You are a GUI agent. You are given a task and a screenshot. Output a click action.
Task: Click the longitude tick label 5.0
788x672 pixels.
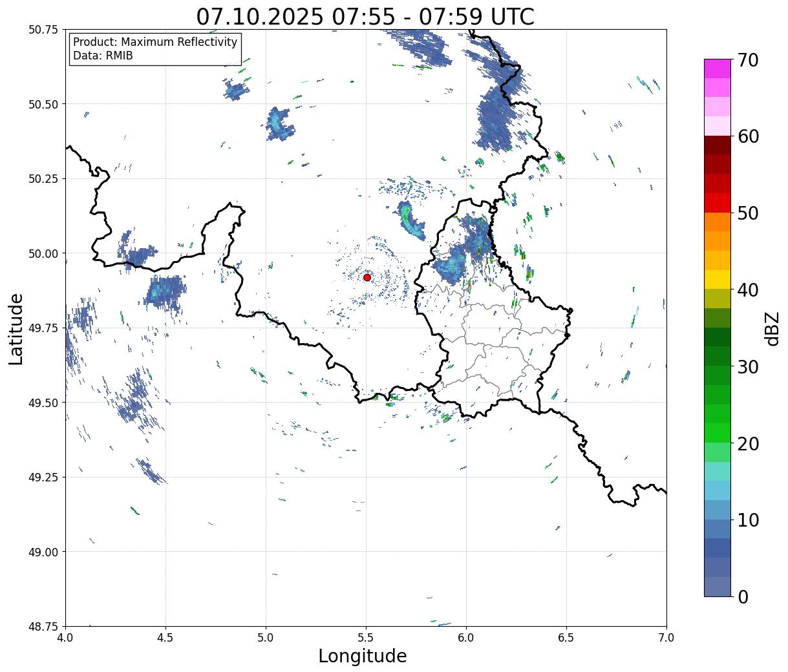click(x=266, y=637)
